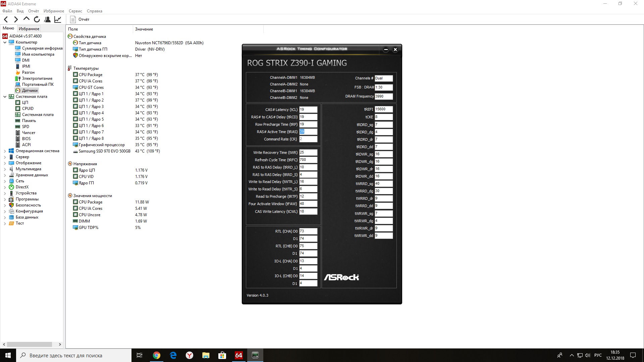Open AIDA64 from the Windows taskbar
The height and width of the screenshot is (362, 644).
pyautogui.click(x=238, y=355)
